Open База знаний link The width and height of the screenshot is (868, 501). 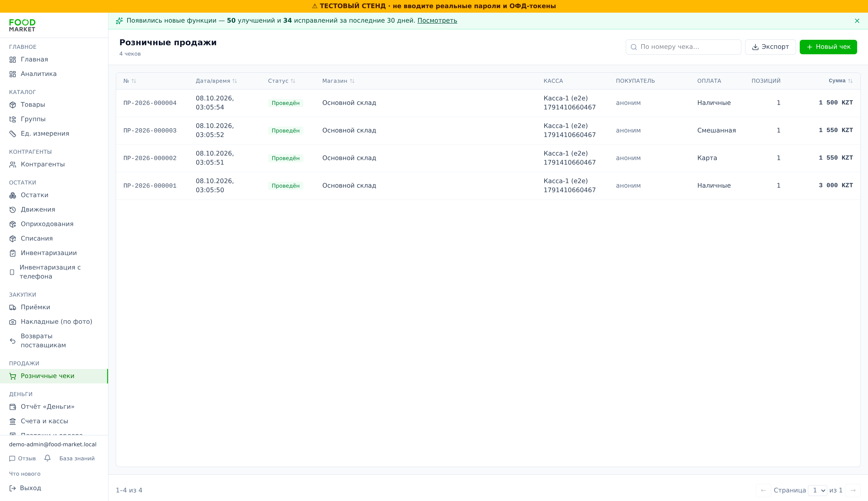77,458
